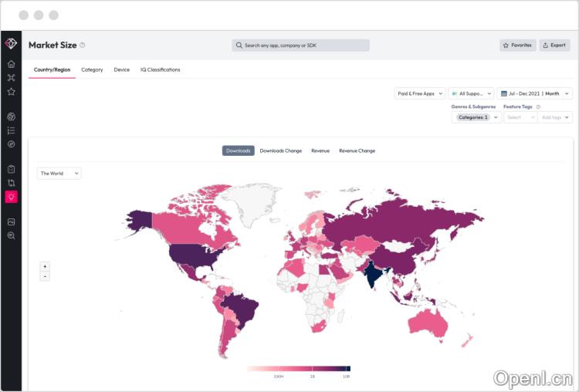The height and width of the screenshot is (392, 579).
Task: Open the Jul - Dec 2021 Month date picker
Action: [x=534, y=93]
